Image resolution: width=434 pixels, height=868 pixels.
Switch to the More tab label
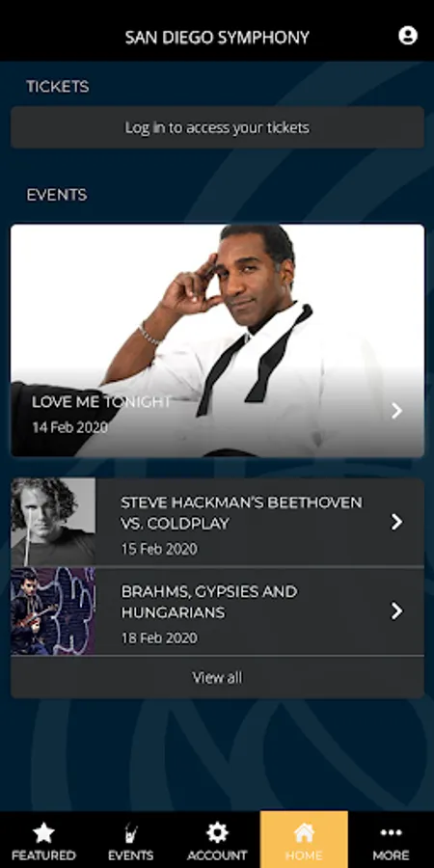391,855
